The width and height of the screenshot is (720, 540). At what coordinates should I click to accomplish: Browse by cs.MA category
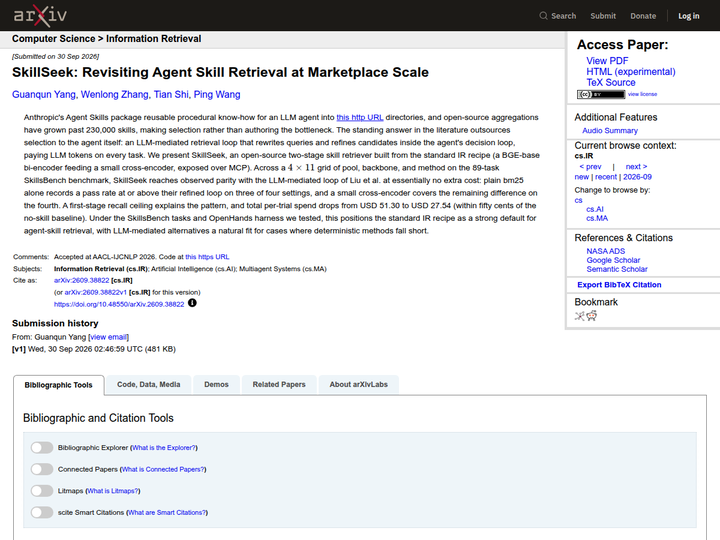(x=597, y=218)
